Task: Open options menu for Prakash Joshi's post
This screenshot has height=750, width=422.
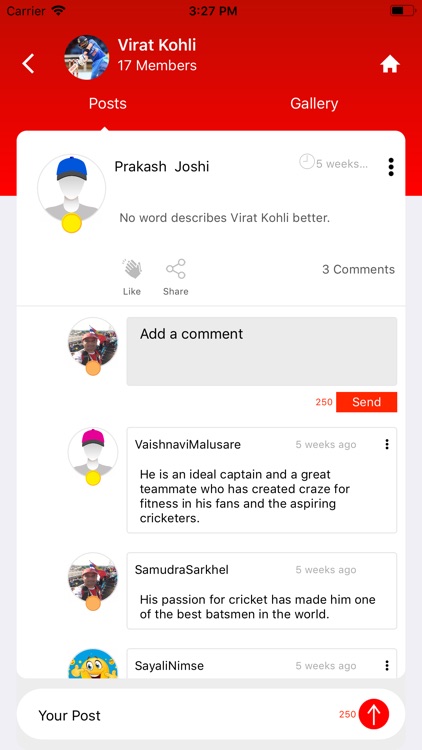Action: [x=391, y=167]
